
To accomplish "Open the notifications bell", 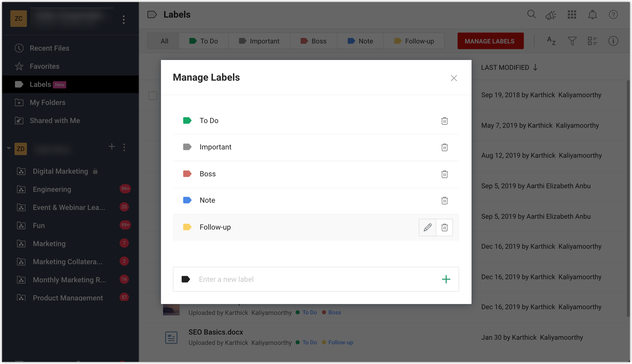I will pos(592,14).
